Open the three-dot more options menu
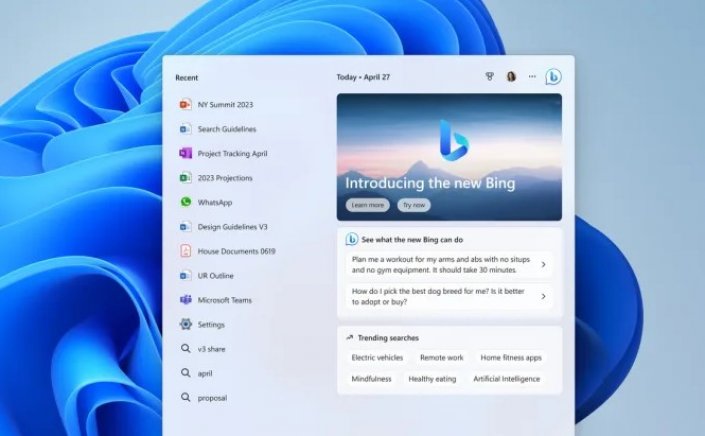Screen dimensions: 705x436 532,77
